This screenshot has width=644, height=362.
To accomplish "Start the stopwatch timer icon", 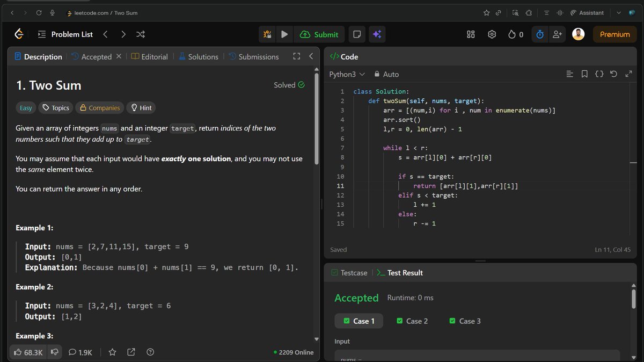I will (x=540, y=34).
